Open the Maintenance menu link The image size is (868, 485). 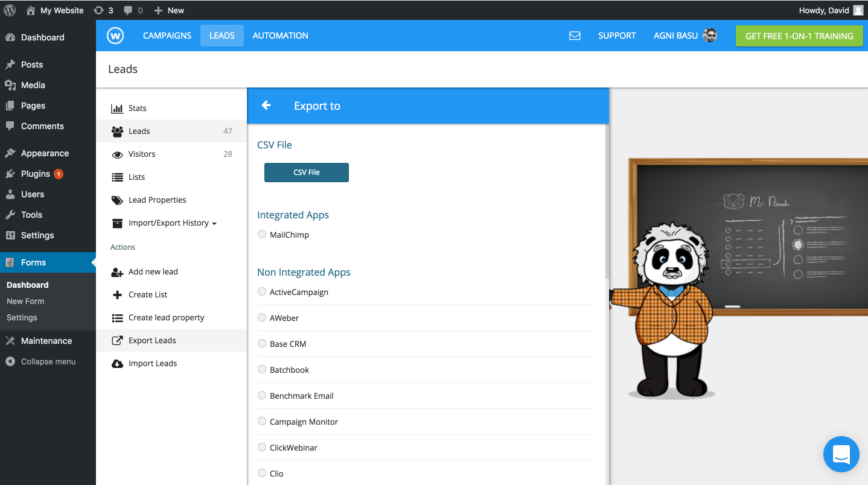[x=48, y=341]
